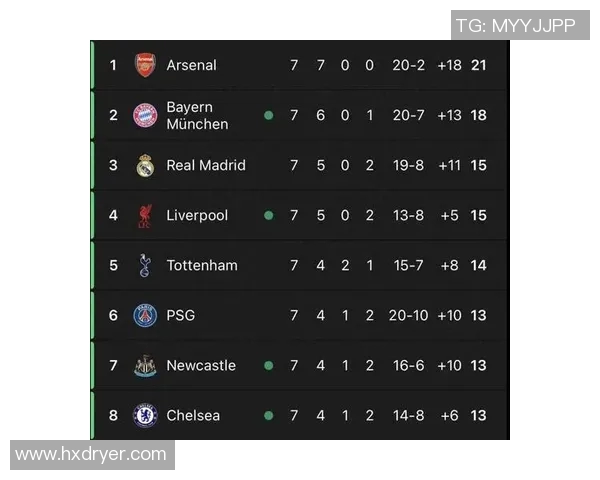Image resolution: width=600 pixels, height=480 pixels.
Task: Click the PSG club crest
Action: click(145, 315)
